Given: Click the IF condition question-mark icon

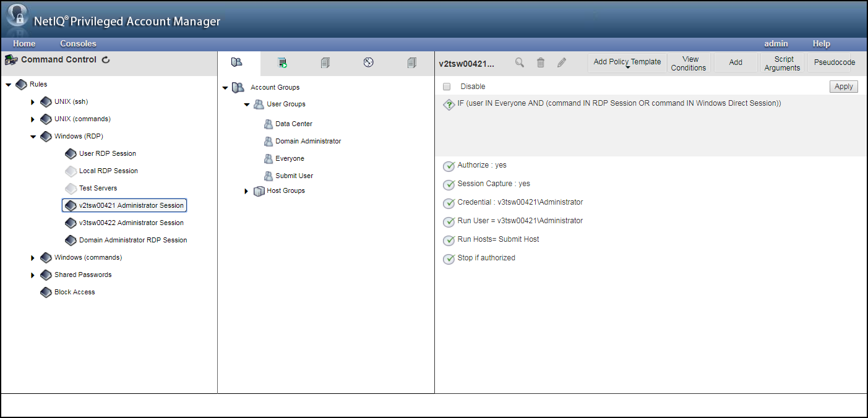Looking at the screenshot, I should coord(449,105).
